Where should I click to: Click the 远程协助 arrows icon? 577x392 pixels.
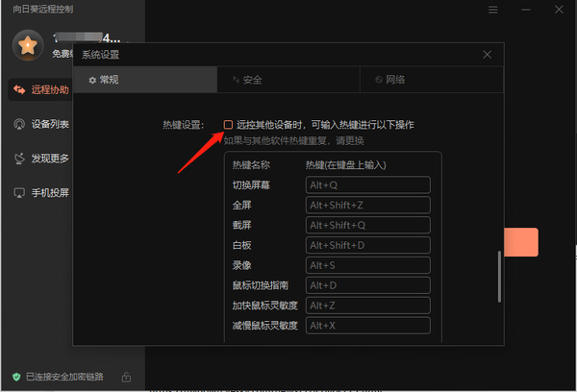(x=19, y=89)
